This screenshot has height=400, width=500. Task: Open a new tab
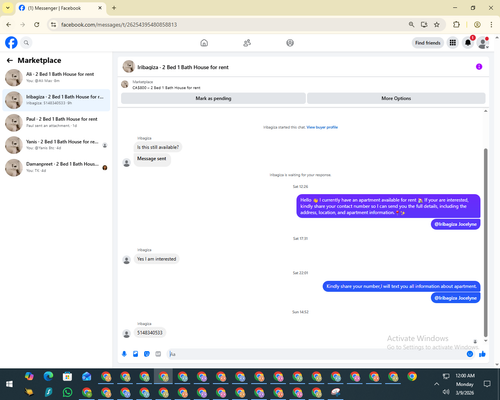pos(114,8)
